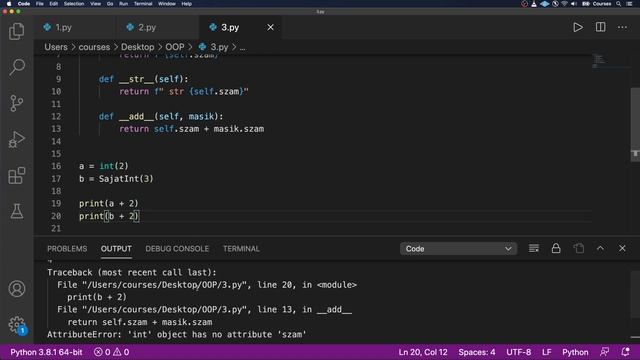Image resolution: width=640 pixels, height=360 pixels.
Task: Select Python 3.8.1 64-bit interpreter
Action: pos(46,352)
